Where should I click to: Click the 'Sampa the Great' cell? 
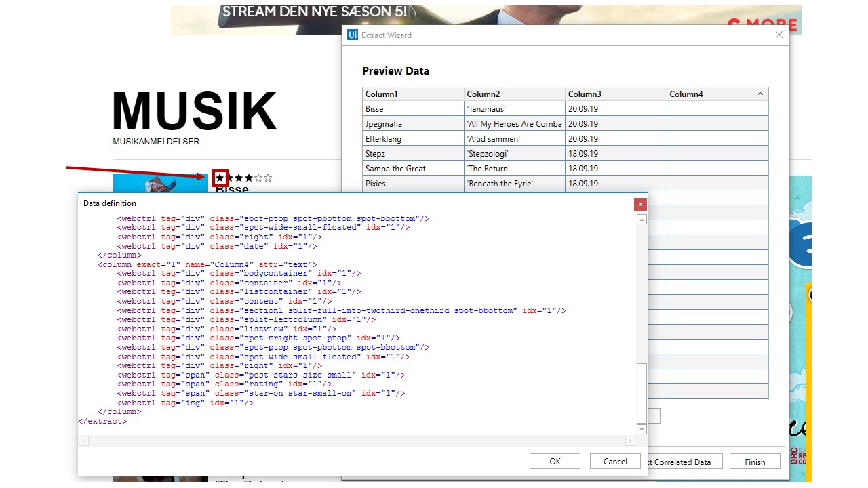click(x=413, y=169)
